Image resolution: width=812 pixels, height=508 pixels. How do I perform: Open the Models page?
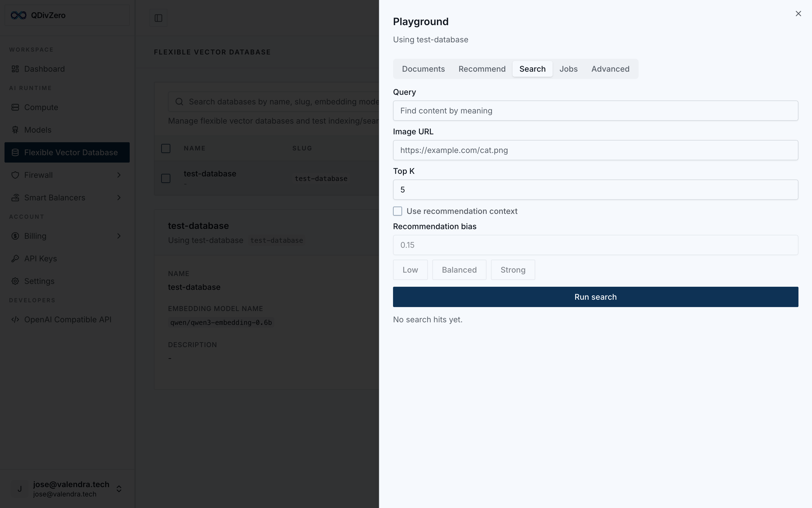[67, 130]
